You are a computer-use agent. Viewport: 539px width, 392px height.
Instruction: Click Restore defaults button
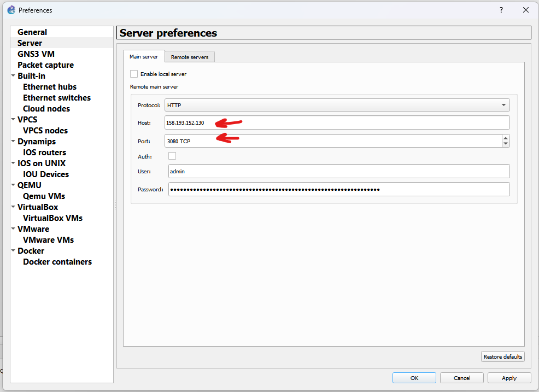(x=503, y=356)
